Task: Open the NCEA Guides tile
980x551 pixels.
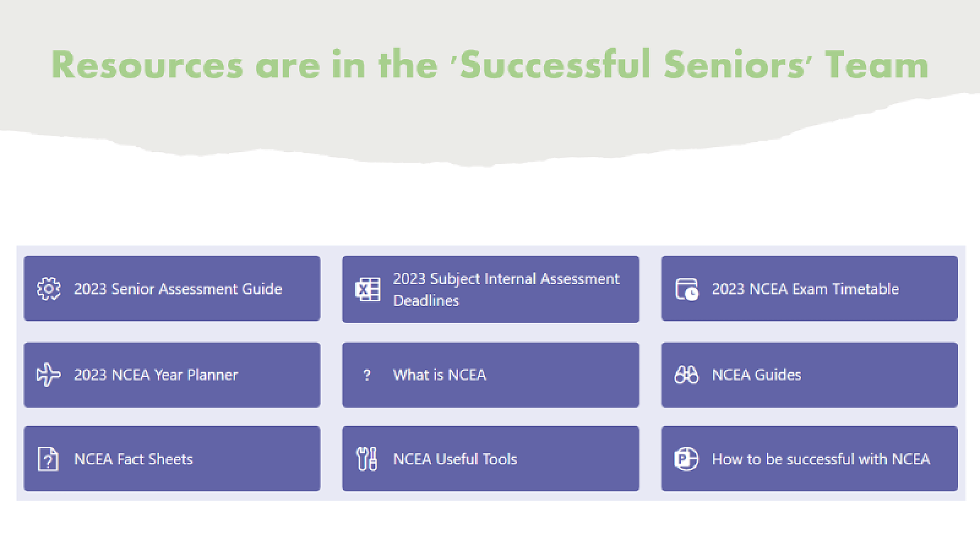Action: pos(757,375)
